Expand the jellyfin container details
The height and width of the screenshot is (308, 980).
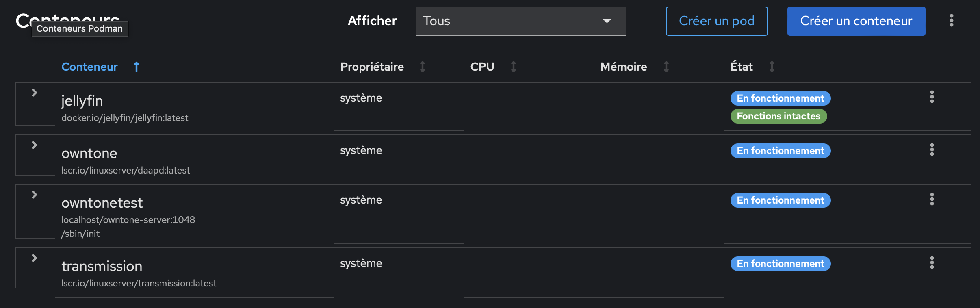pyautogui.click(x=35, y=93)
